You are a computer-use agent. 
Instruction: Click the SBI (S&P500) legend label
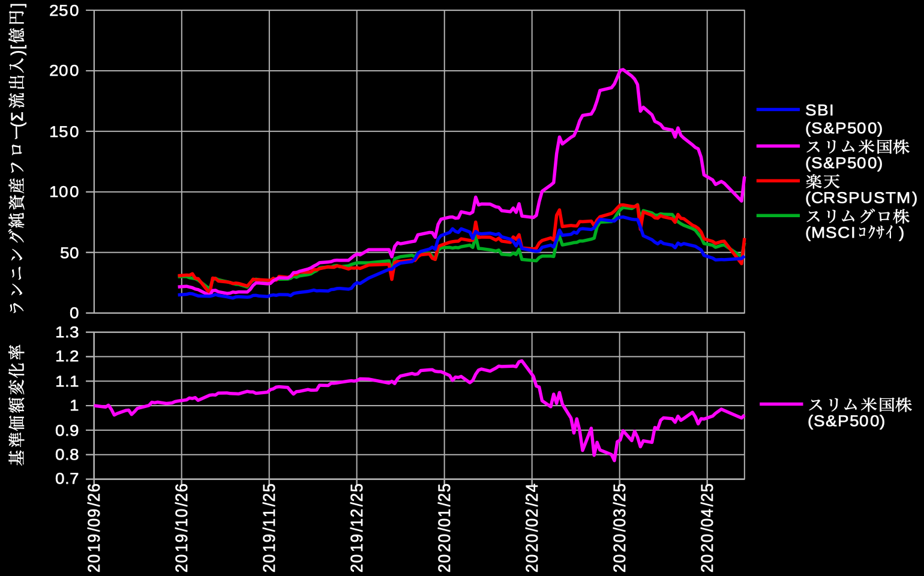[844, 119]
